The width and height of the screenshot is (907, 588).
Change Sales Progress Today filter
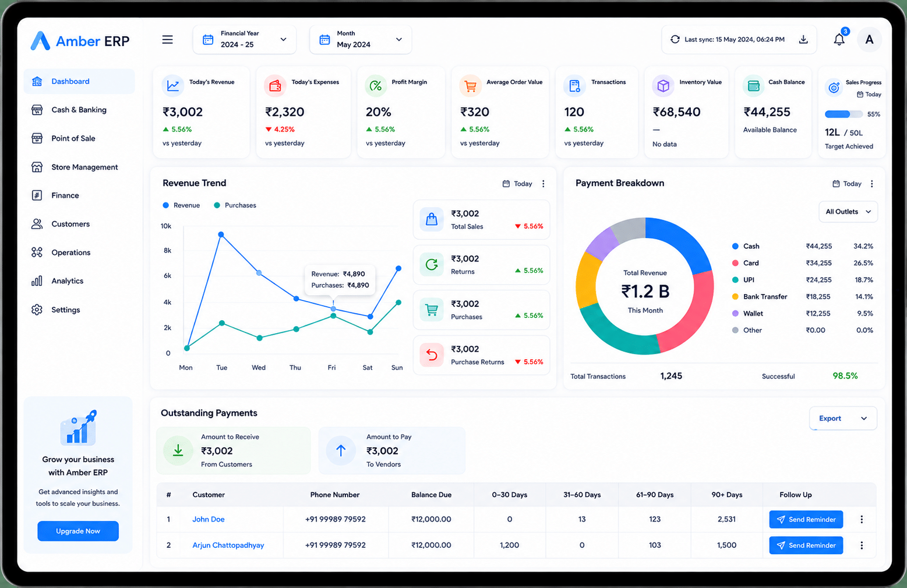[869, 94]
